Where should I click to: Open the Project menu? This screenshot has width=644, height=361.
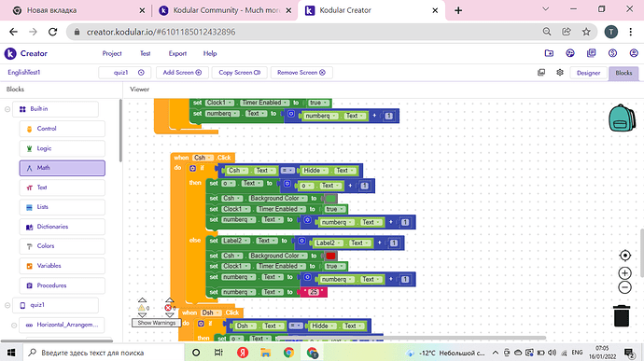click(112, 53)
